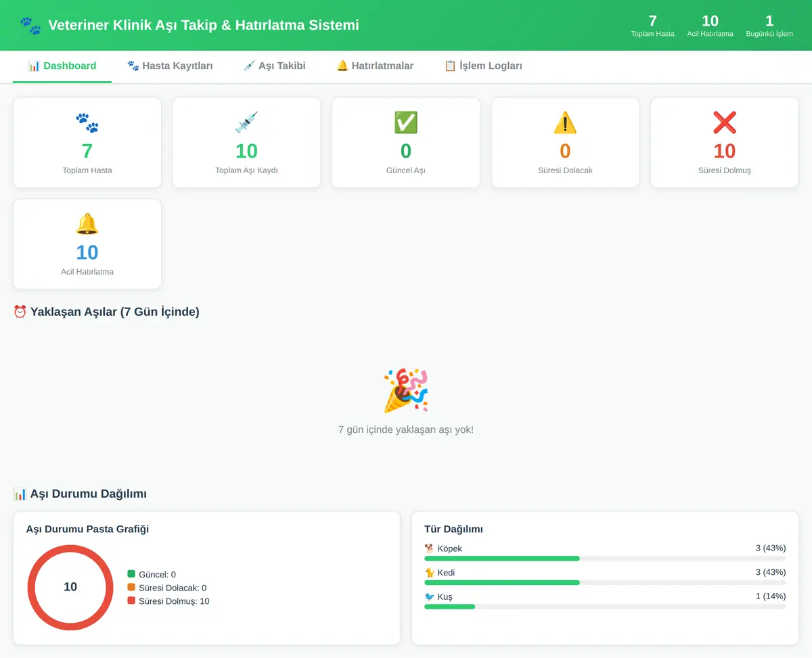This screenshot has height=658, width=812.
Task: Click the paw icon on Toplam Hasta card
Action: click(x=87, y=122)
